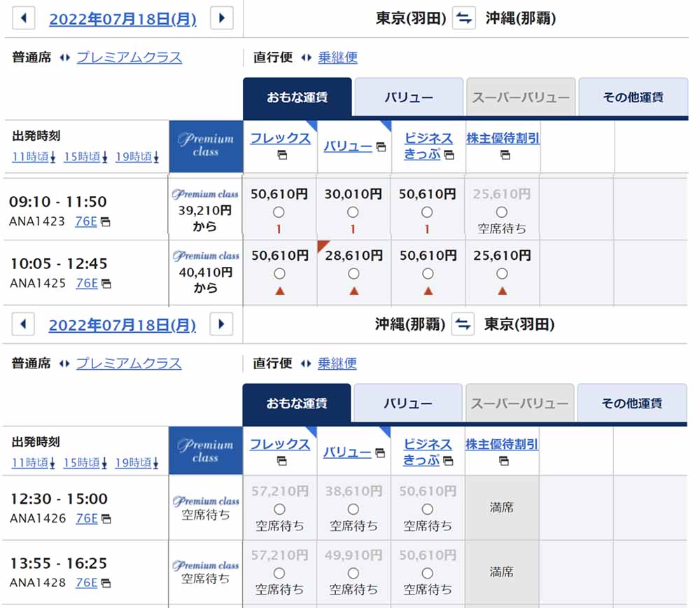Click Premium class 空席待ち for ANA1426
Image resolution: width=700 pixels, height=608 pixels.
[x=206, y=508]
